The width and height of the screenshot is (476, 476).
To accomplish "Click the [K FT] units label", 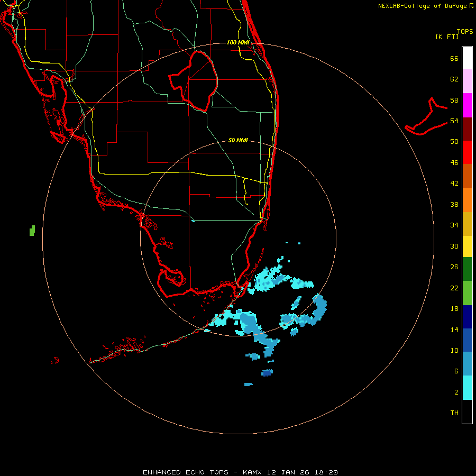I will pyautogui.click(x=447, y=36).
